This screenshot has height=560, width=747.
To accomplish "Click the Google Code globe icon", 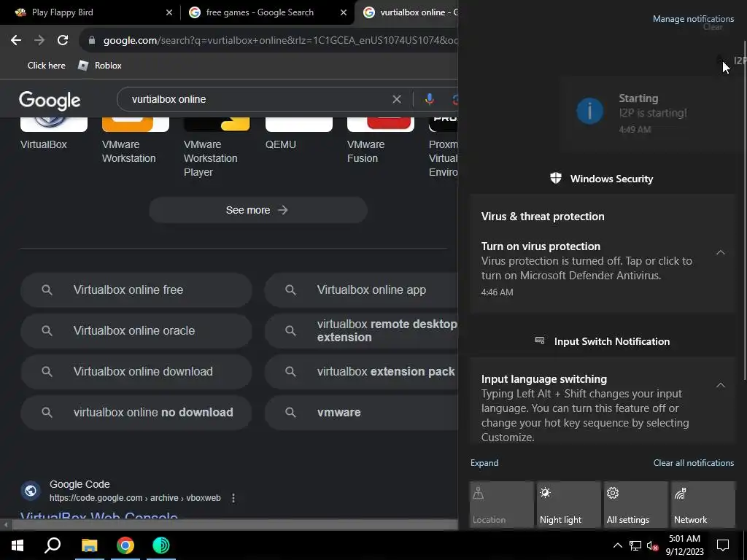I will click(x=31, y=491).
